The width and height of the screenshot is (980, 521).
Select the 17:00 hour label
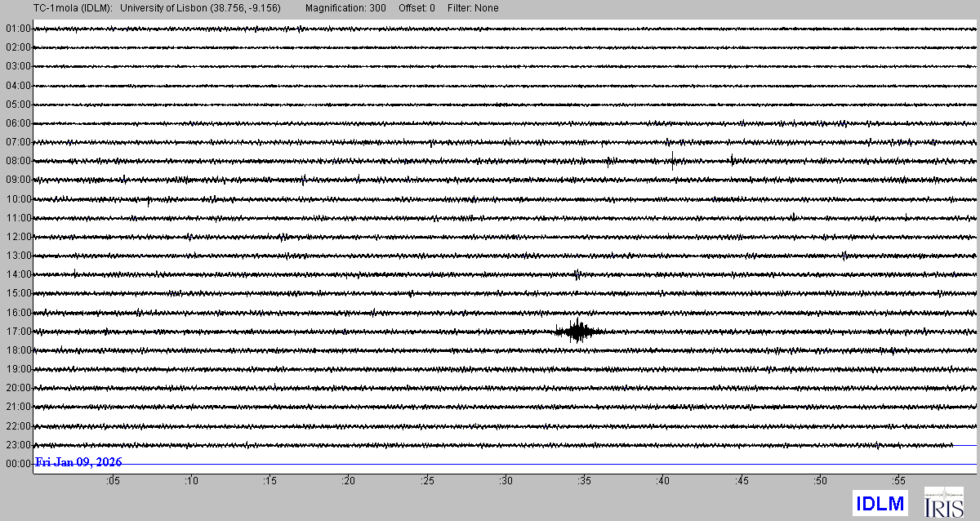coord(18,332)
